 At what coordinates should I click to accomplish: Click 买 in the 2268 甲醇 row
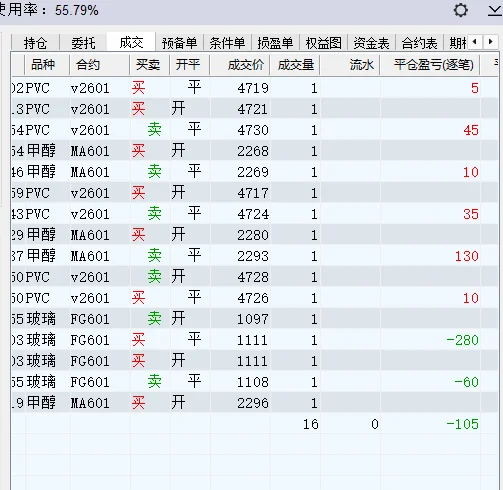(138, 151)
